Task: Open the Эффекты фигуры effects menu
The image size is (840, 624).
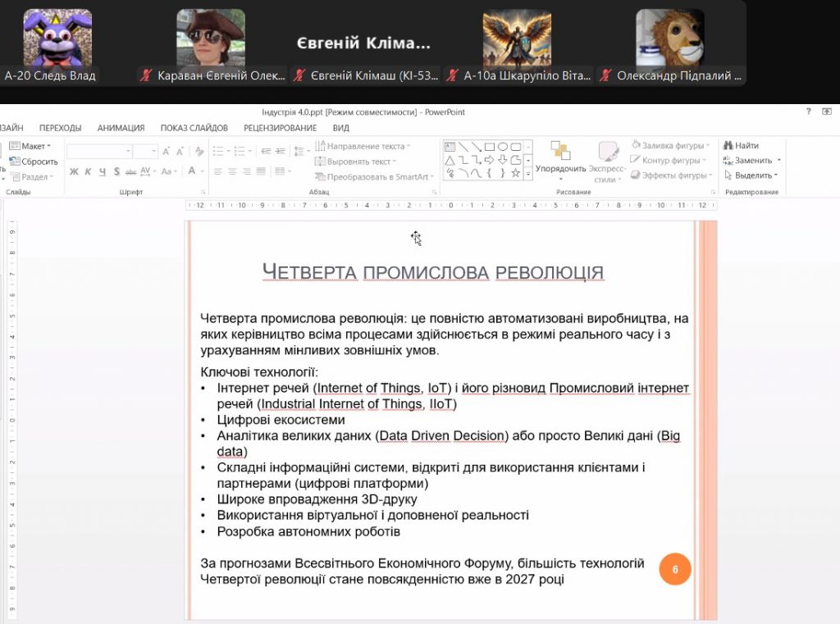Action: pyautogui.click(x=672, y=175)
